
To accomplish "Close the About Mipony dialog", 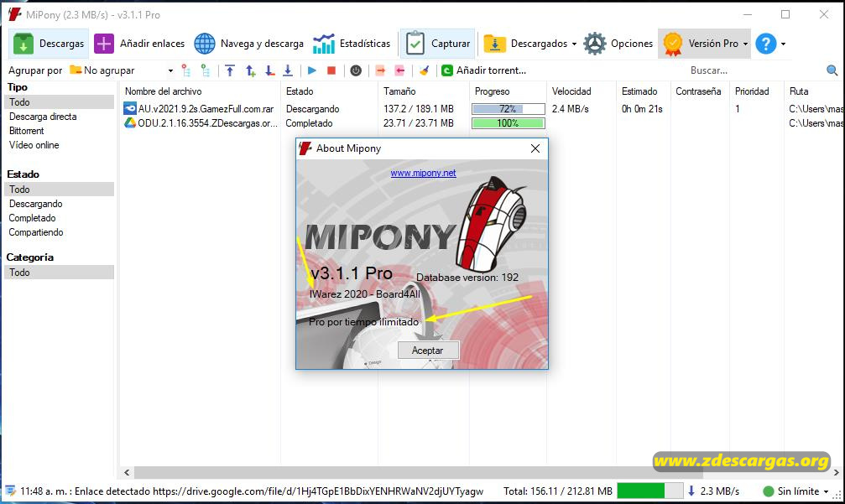I will [535, 148].
